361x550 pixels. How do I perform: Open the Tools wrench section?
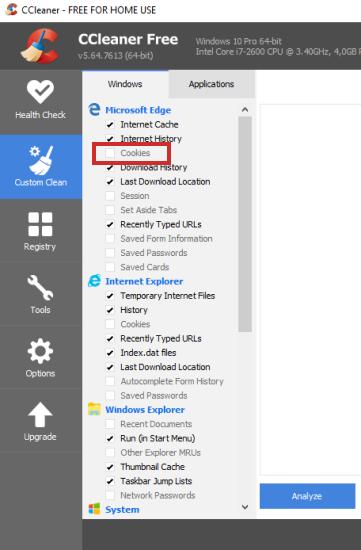point(40,294)
